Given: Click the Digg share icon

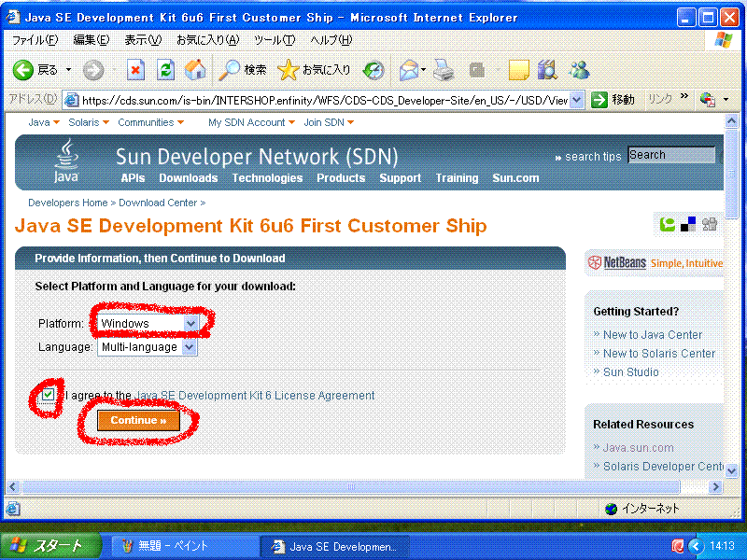Looking at the screenshot, I should [710, 224].
